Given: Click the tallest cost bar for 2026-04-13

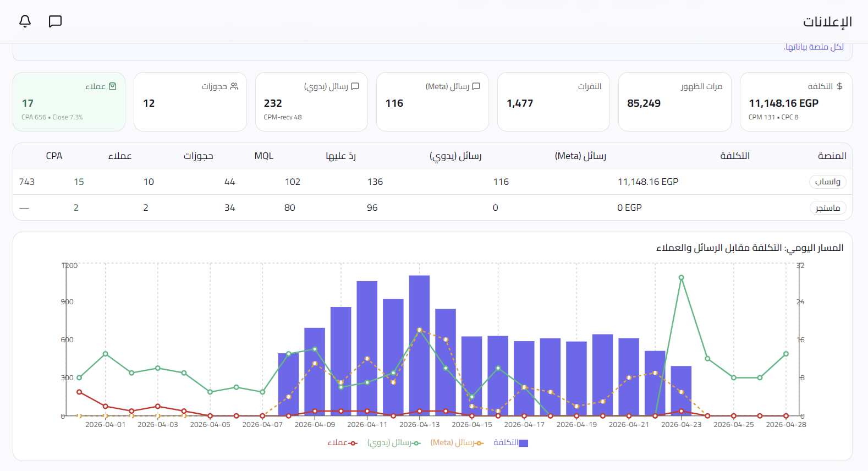Looking at the screenshot, I should pos(419,346).
